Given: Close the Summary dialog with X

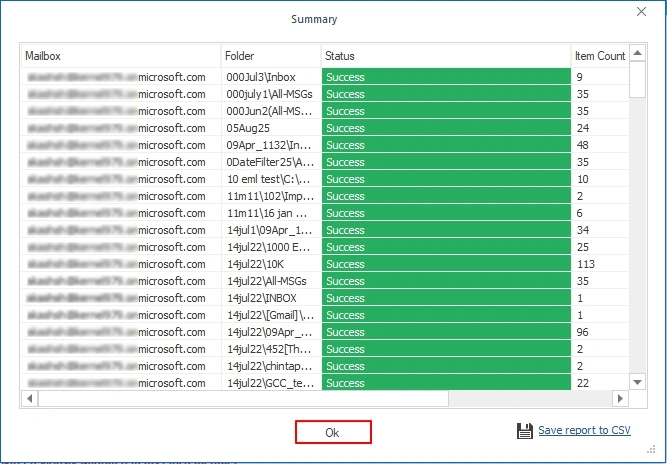Looking at the screenshot, I should pos(641,12).
